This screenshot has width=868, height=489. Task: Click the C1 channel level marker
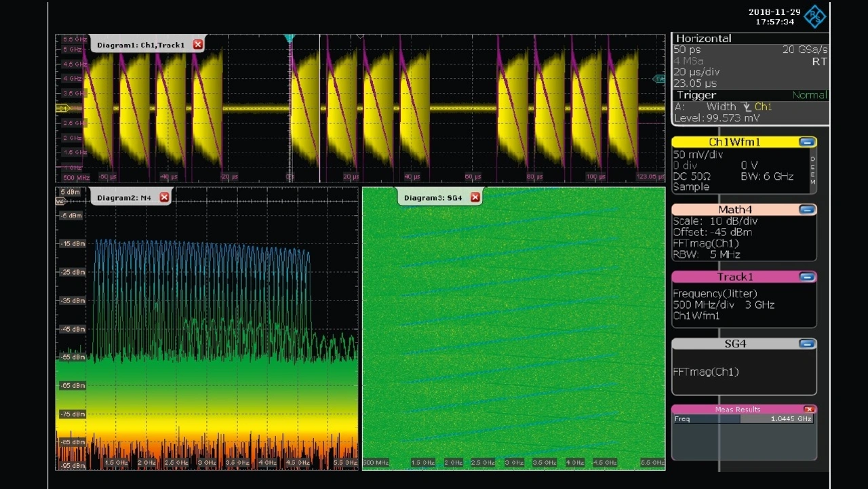62,108
